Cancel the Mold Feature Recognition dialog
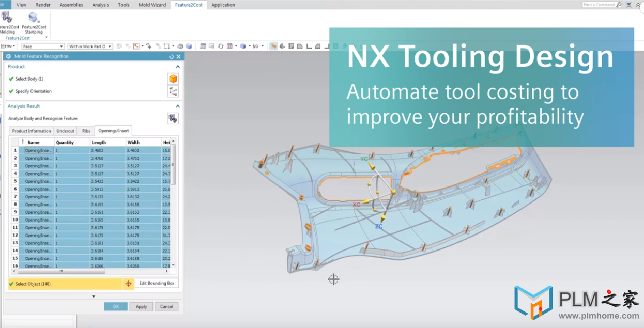644x328 pixels. [166, 306]
